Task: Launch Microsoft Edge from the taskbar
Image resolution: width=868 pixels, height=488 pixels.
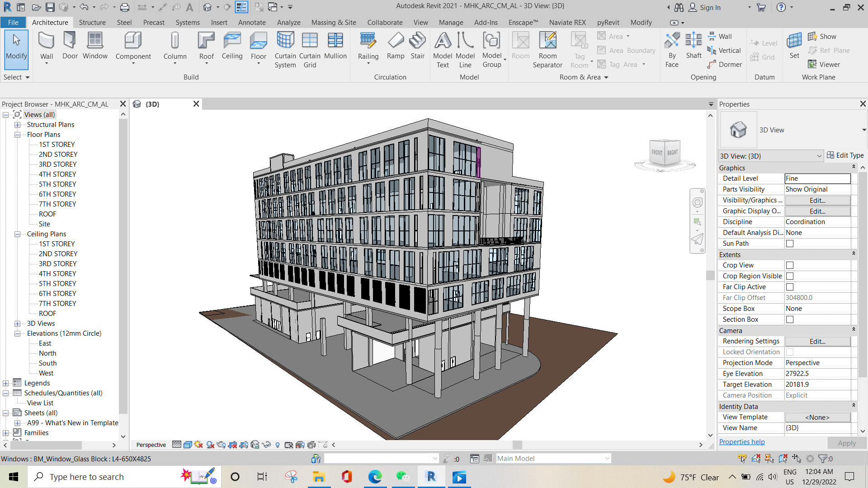Action: click(x=375, y=477)
